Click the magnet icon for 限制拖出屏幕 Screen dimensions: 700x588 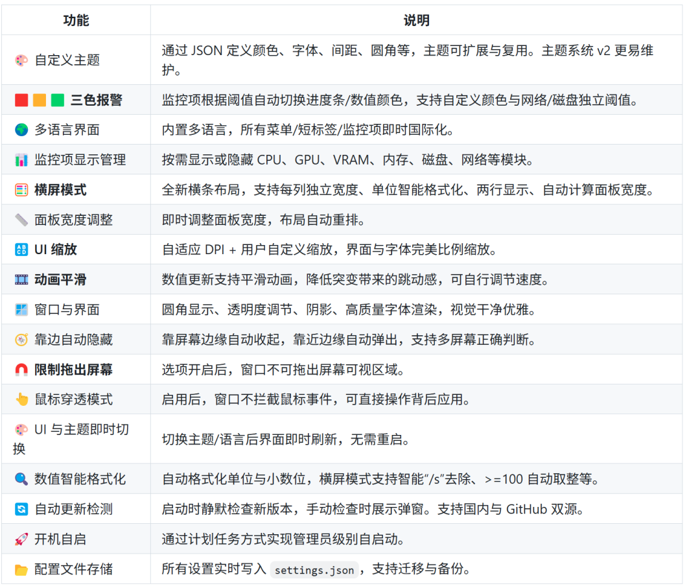(21, 370)
